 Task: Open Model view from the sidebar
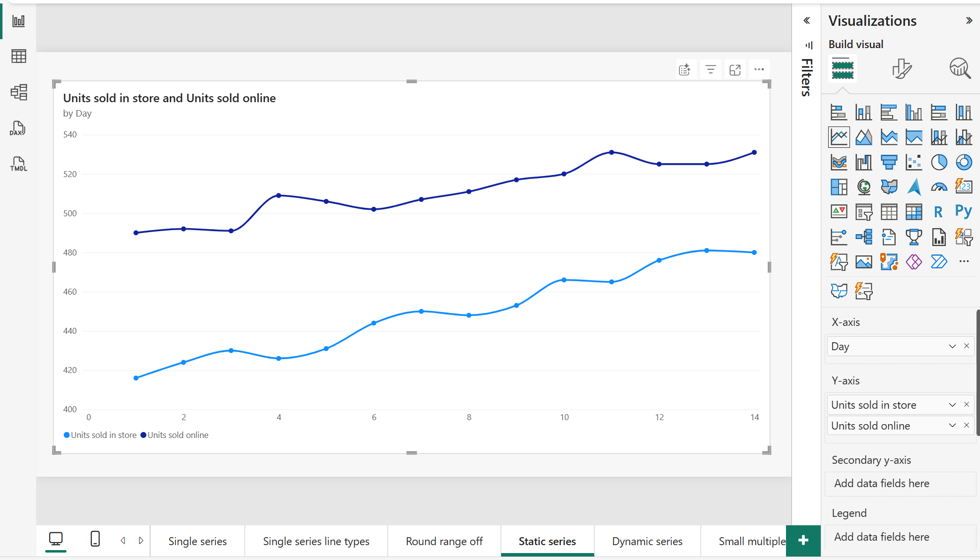pos(18,92)
